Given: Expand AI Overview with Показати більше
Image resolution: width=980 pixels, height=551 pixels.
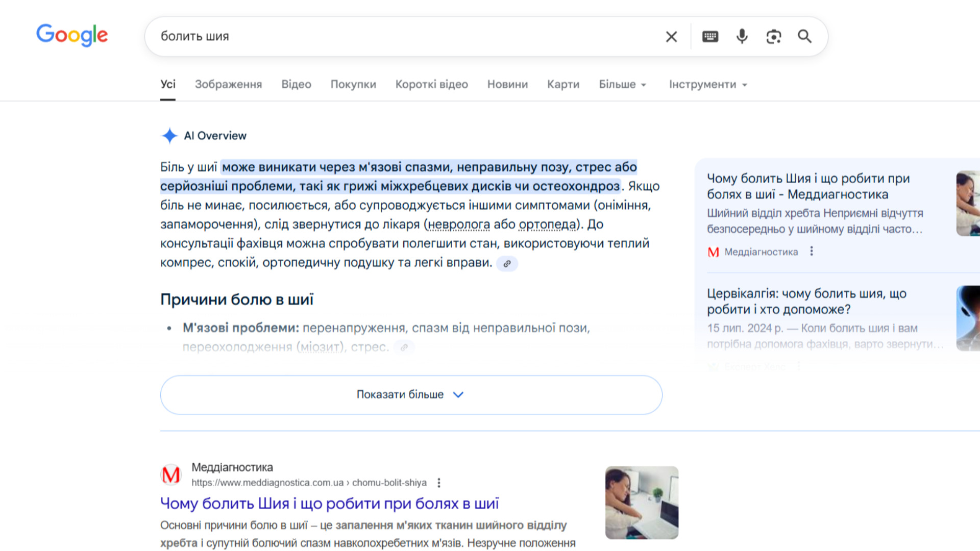Looking at the screenshot, I should tap(411, 395).
